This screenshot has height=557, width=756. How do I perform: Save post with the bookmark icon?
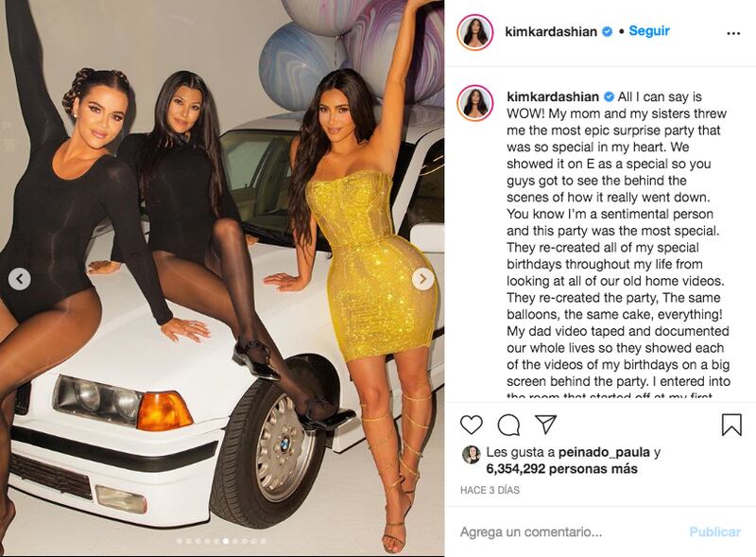click(731, 425)
